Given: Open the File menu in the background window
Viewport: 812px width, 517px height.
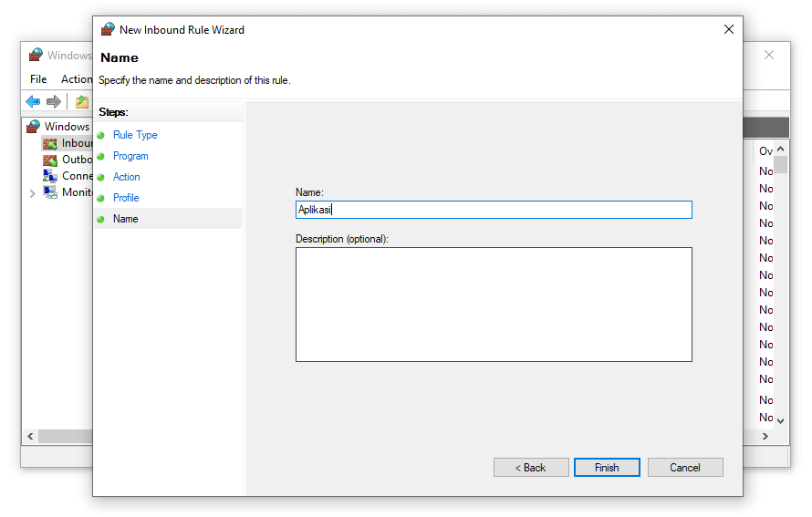Looking at the screenshot, I should click(38, 79).
